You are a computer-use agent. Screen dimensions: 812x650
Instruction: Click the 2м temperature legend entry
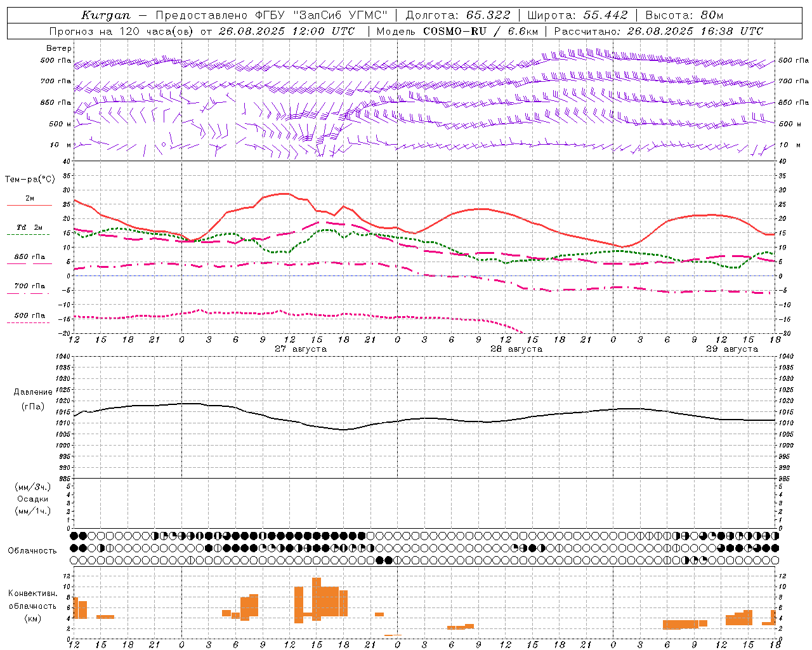click(x=29, y=198)
